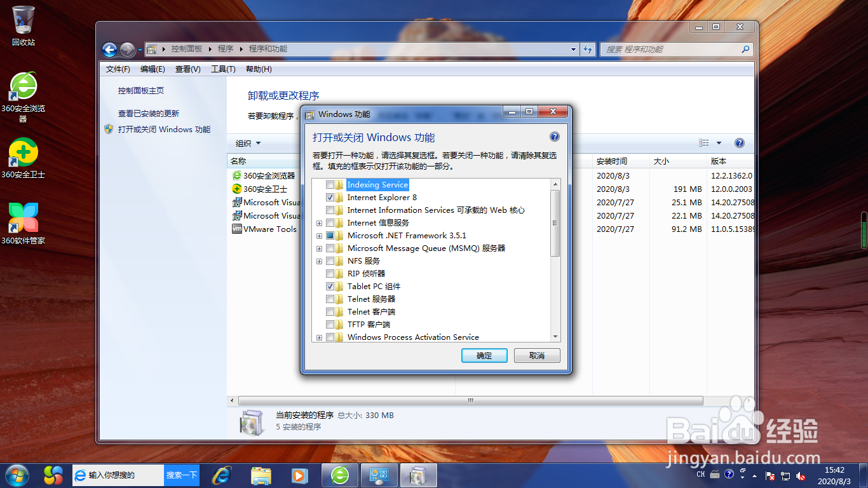Click the 名称 column header
Image resolution: width=868 pixels, height=488 pixels.
click(238, 161)
